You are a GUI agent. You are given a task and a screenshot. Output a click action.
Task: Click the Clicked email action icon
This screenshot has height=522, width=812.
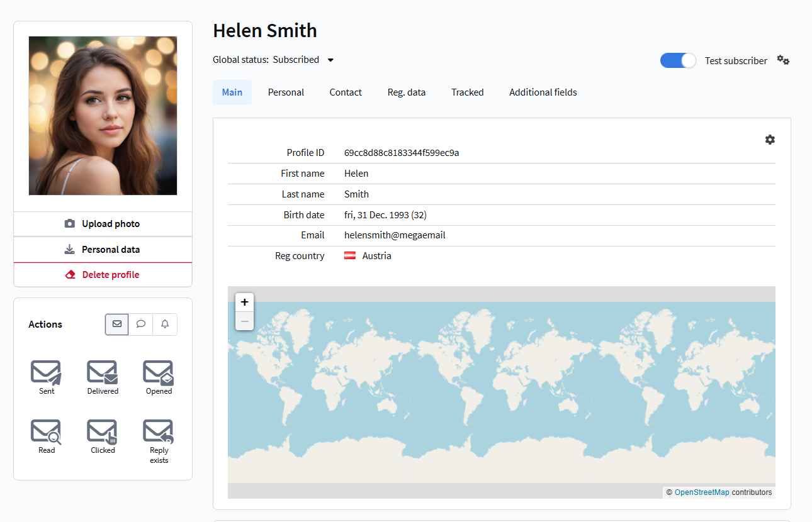click(x=103, y=431)
